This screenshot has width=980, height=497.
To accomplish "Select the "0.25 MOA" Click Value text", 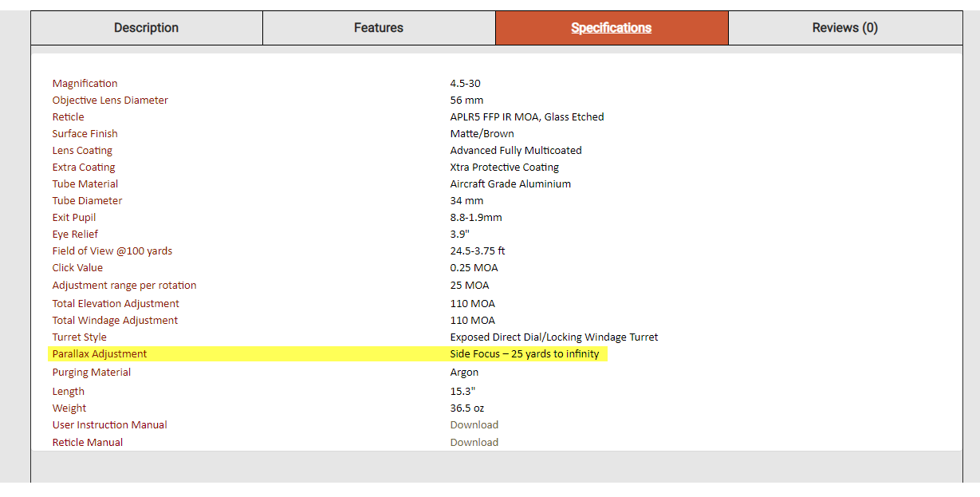I will click(474, 268).
